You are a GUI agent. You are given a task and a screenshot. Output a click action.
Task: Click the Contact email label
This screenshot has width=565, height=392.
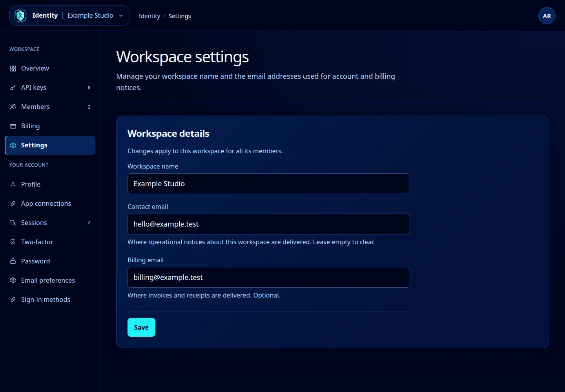148,207
